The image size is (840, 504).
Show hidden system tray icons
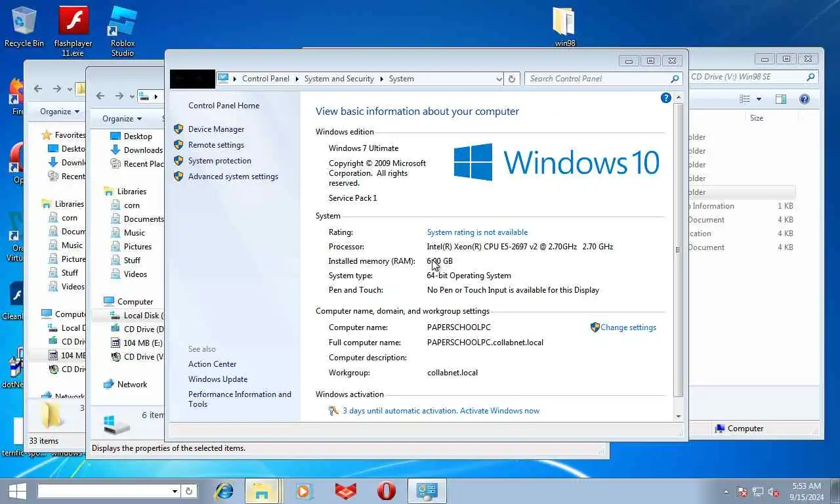coord(726,492)
